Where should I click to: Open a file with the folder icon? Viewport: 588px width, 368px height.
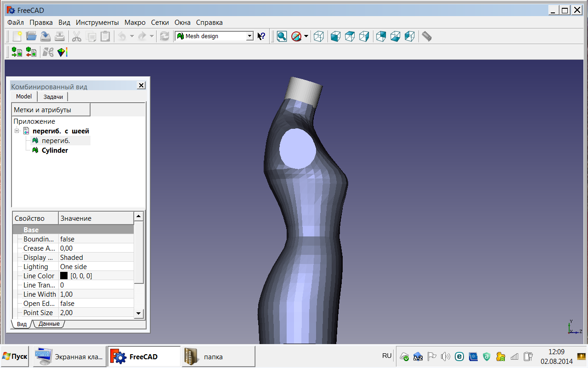point(31,36)
